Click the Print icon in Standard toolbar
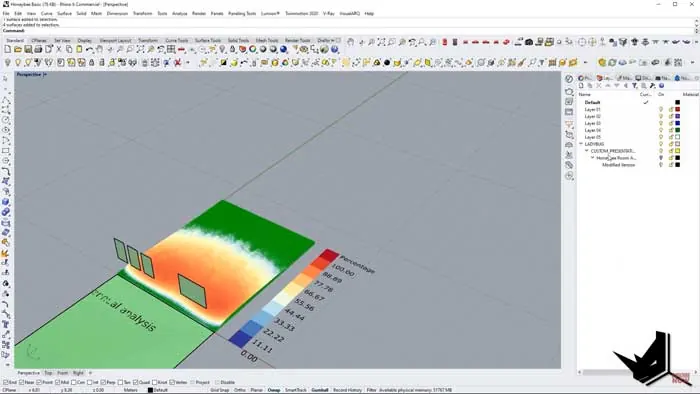The width and height of the screenshot is (700, 394). coord(38,50)
